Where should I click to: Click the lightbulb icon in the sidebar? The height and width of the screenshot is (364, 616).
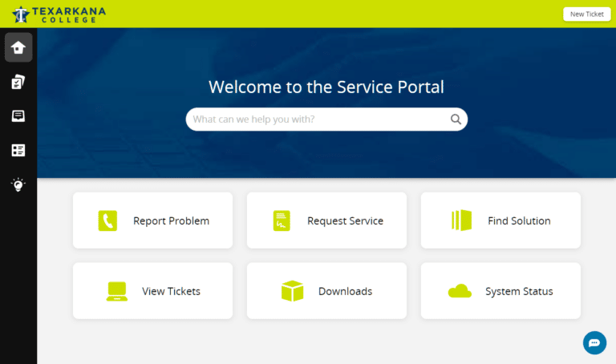(x=18, y=185)
